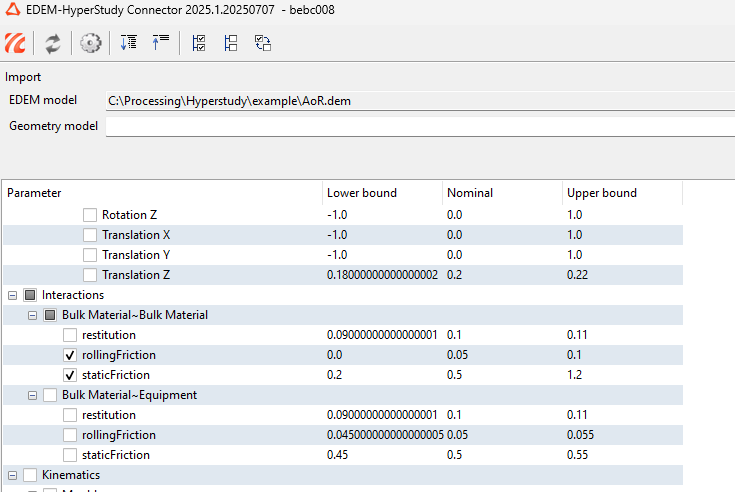This screenshot has height=492, width=735.
Task: Select the Rotation Z row label
Action: [129, 215]
